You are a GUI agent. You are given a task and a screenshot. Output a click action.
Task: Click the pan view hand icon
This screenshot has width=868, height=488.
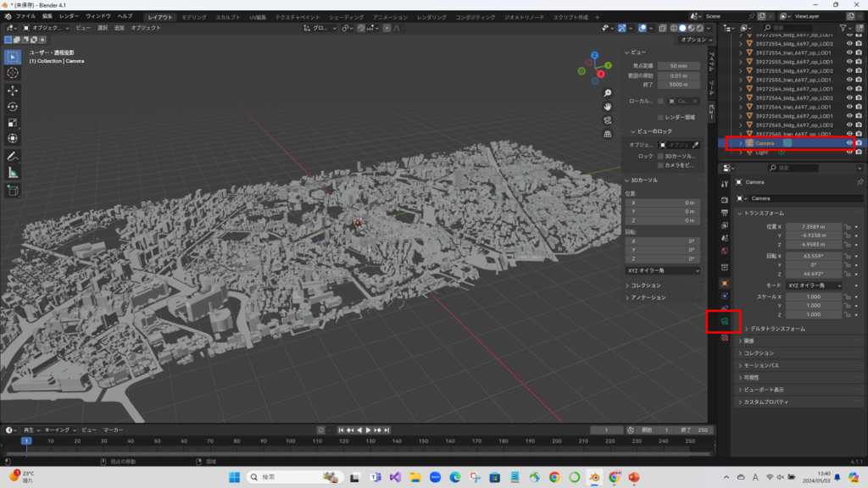[608, 106]
